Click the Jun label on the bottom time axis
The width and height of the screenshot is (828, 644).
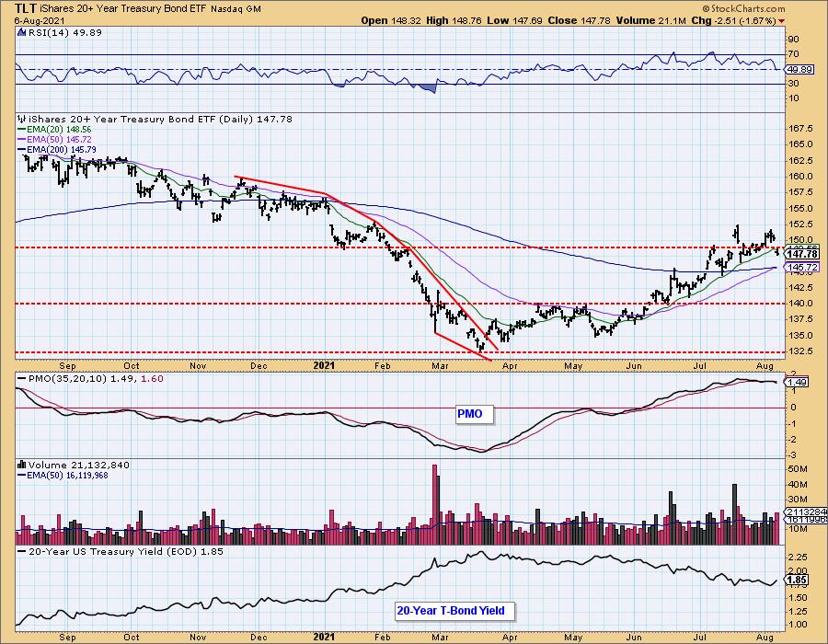(634, 638)
